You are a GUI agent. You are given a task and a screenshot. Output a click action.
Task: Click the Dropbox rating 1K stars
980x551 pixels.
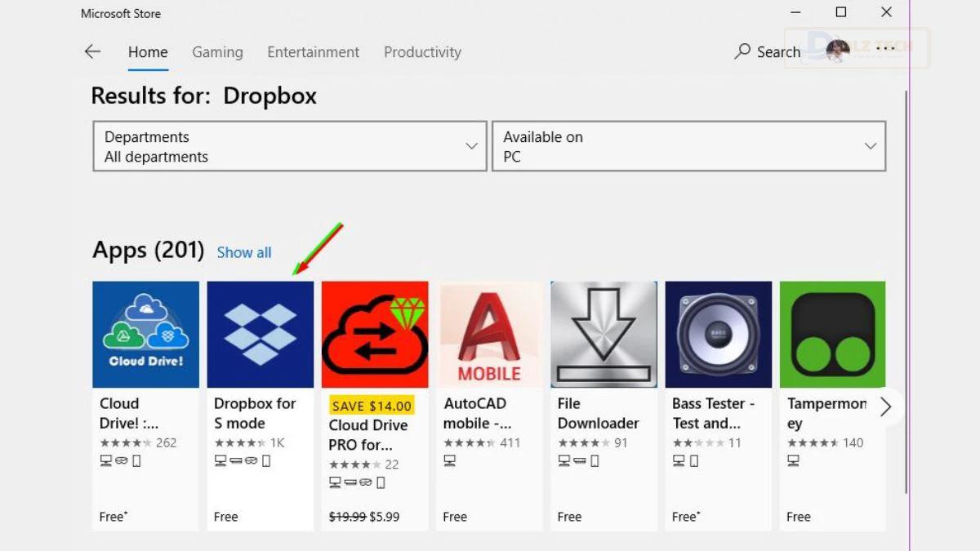(x=249, y=442)
